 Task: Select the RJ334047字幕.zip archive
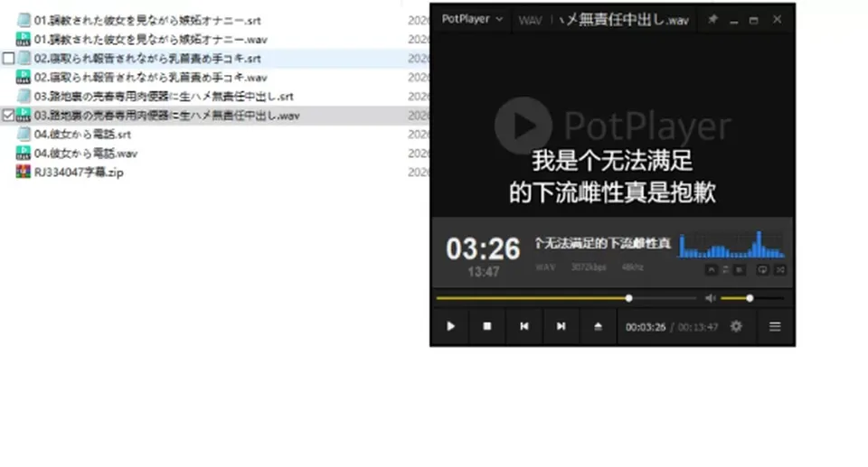[x=79, y=173]
